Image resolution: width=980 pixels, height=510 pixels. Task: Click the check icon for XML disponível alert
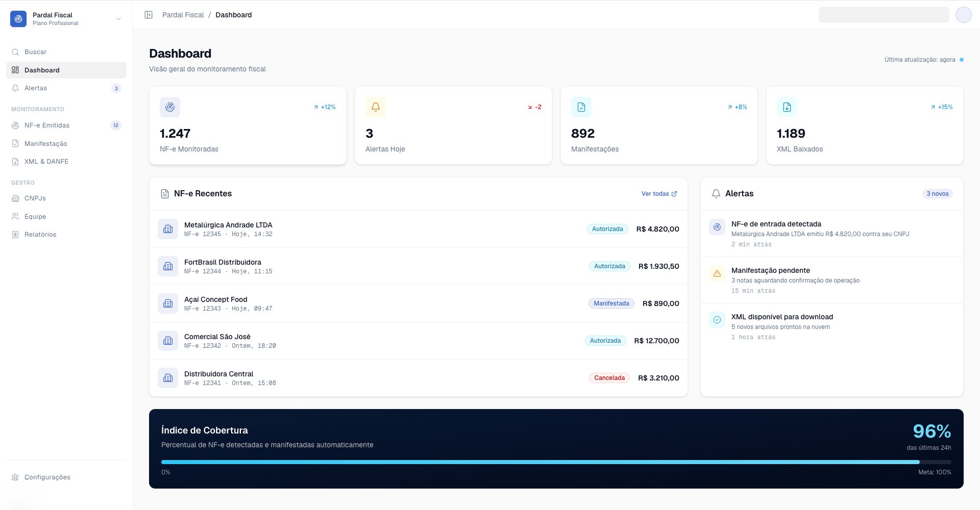tap(717, 320)
